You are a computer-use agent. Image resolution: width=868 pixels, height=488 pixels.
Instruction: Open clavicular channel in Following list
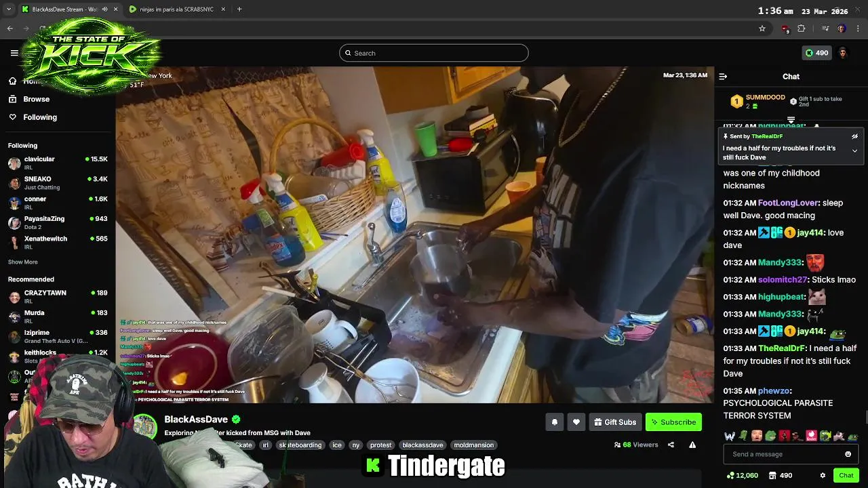pyautogui.click(x=58, y=163)
